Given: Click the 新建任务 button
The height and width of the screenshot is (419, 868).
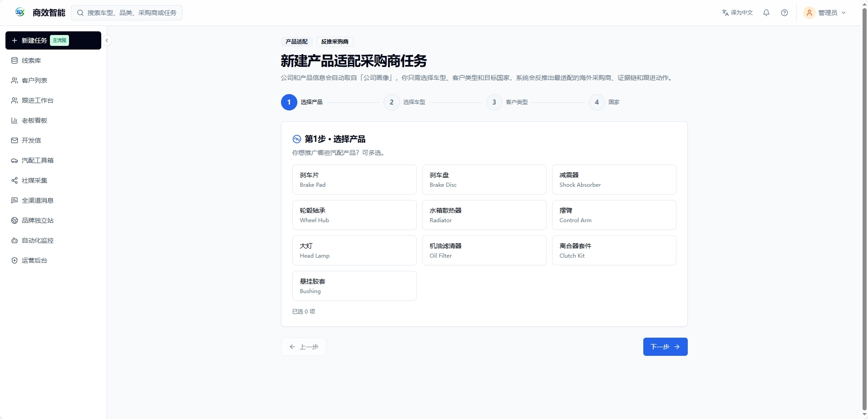Looking at the screenshot, I should pyautogui.click(x=53, y=40).
